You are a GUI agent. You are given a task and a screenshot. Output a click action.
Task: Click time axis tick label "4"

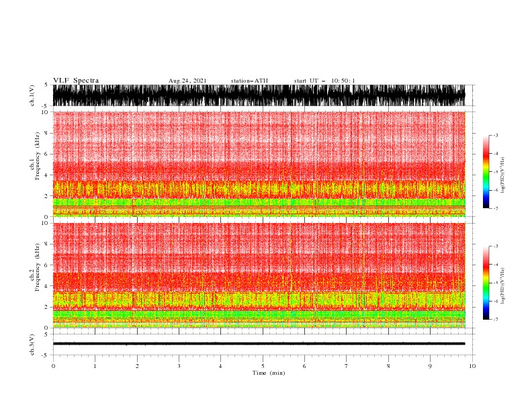[220, 366]
